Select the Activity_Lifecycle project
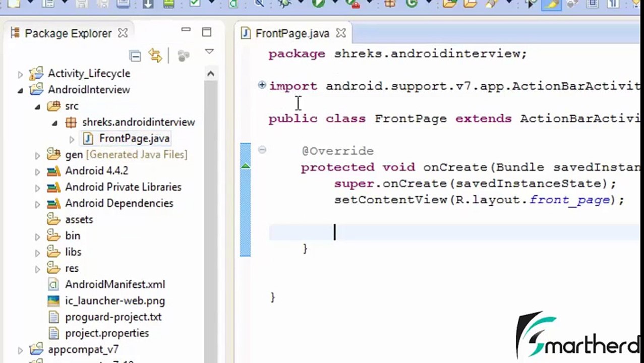Screen dimensions: 644x363 pyautogui.click(x=89, y=74)
